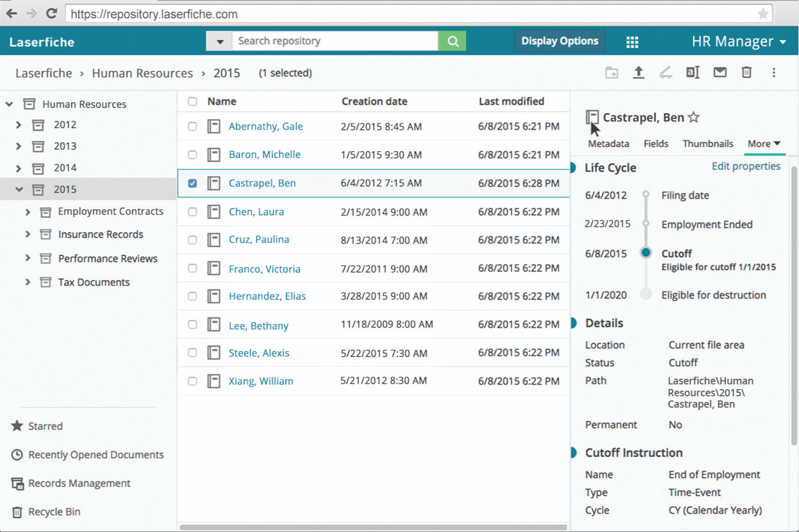Click the record icon beside Chen, Laura
The width and height of the screenshot is (799, 532).
pos(214,212)
